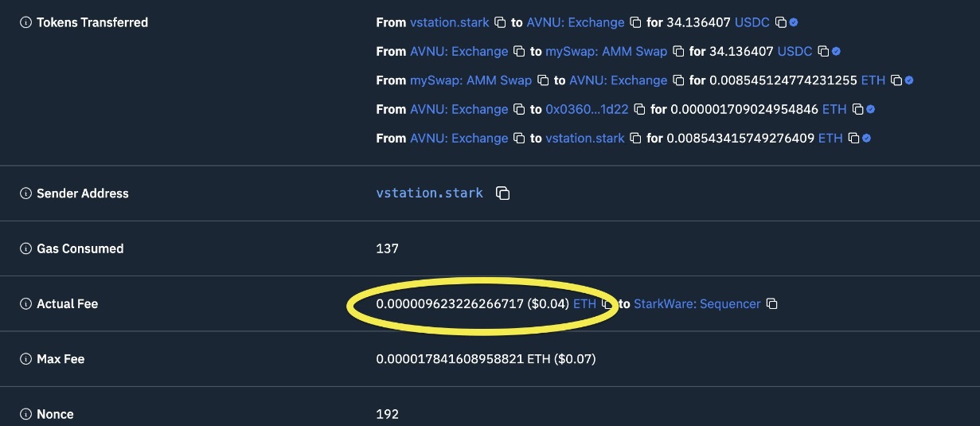Viewport: 980px width, 426px height.
Task: Click info icon next to Sender Address
Action: tap(25, 193)
